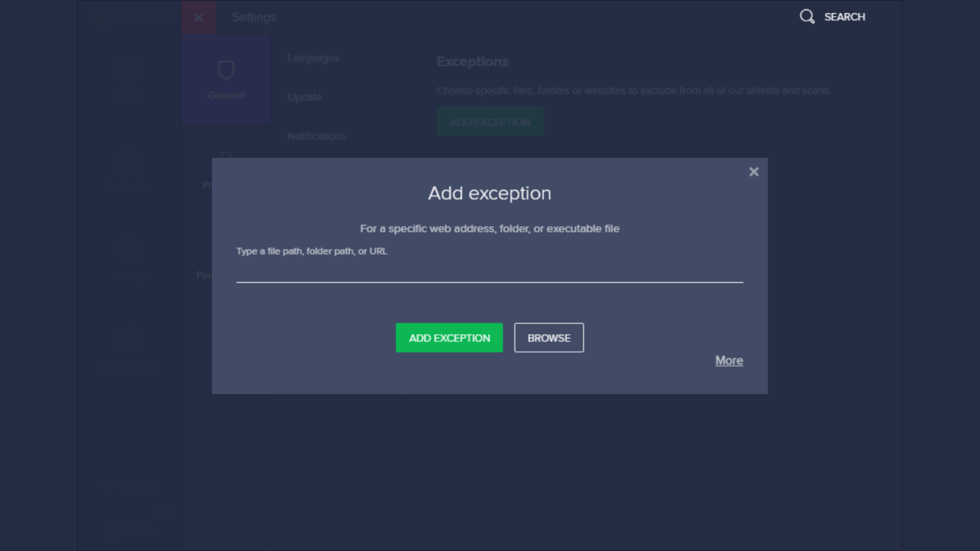Click dimmed ADD EXCEPTION button under Exceptions
Screen dimensions: 980x551
pos(490,122)
